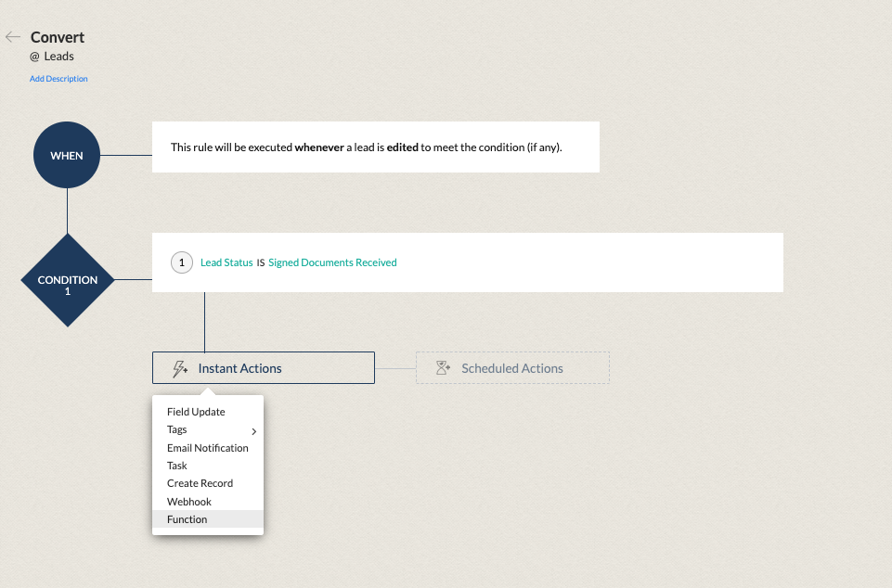Select the Webhook menu entry
The width and height of the screenshot is (892, 588).
click(189, 502)
